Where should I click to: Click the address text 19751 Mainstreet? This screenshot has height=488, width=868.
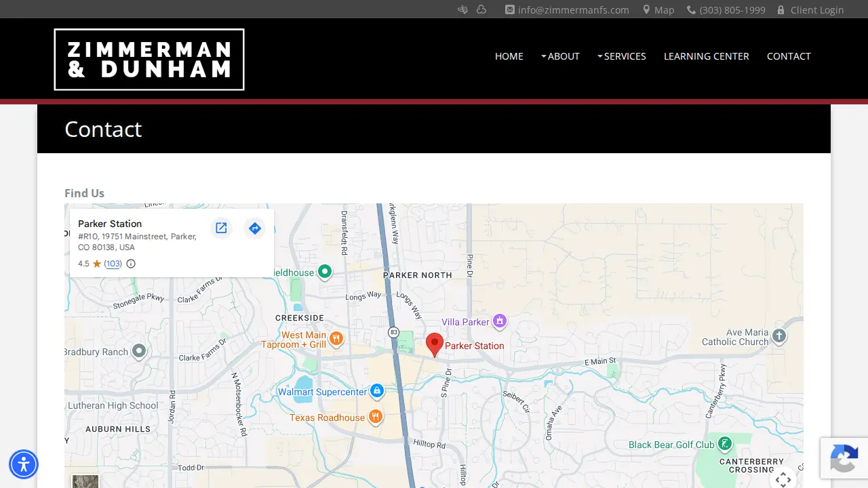137,242
